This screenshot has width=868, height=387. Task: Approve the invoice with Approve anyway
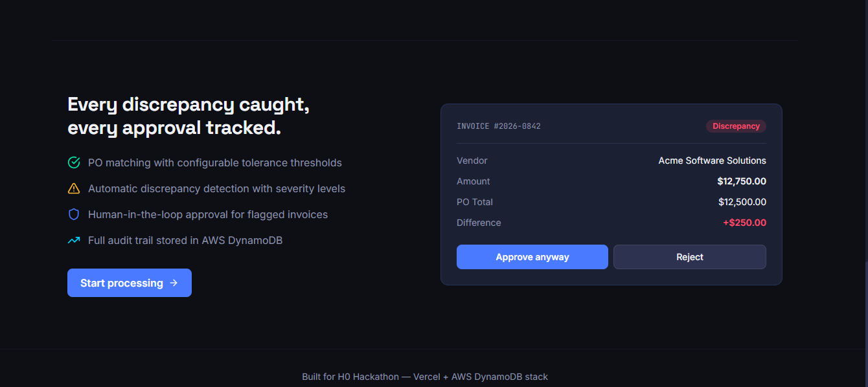(x=532, y=257)
